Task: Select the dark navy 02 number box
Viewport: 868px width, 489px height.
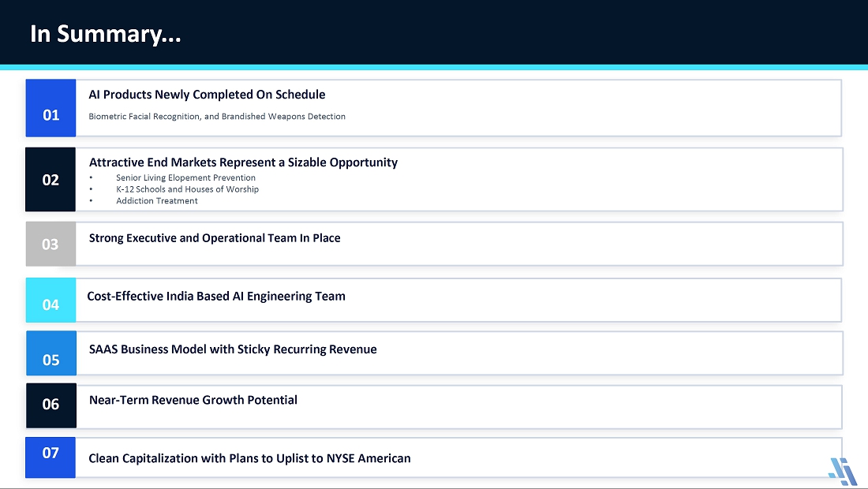Action: click(x=51, y=179)
